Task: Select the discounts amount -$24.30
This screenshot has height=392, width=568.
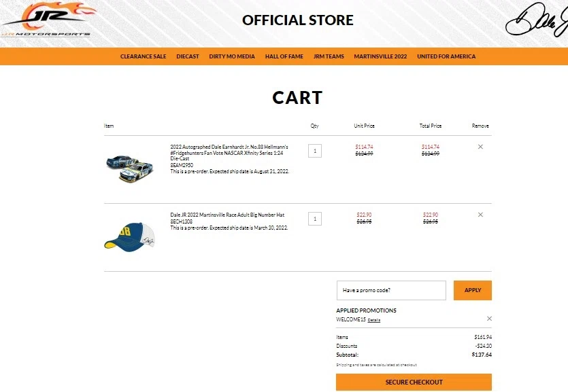Action: tap(483, 346)
